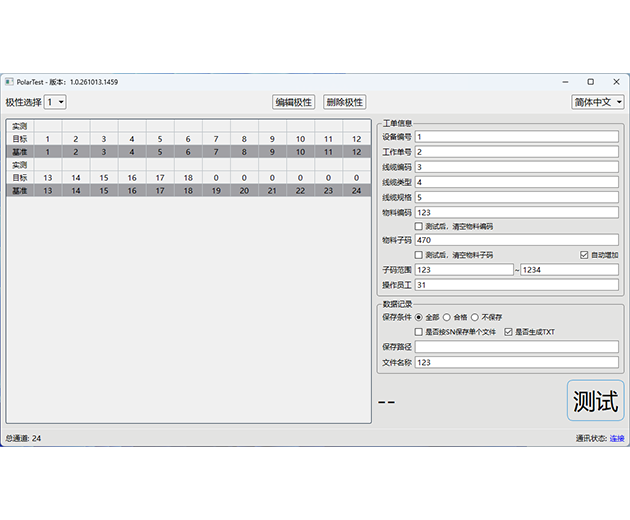This screenshot has height=520, width=630.
Task: Click cell 19 in the 基准 row
Action: pyautogui.click(x=216, y=190)
